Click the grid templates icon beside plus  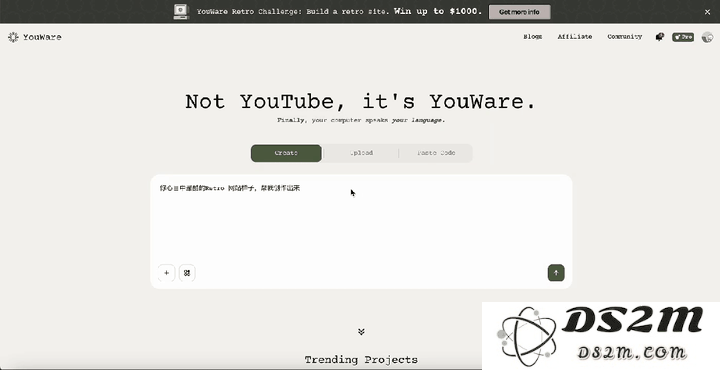pos(187,273)
